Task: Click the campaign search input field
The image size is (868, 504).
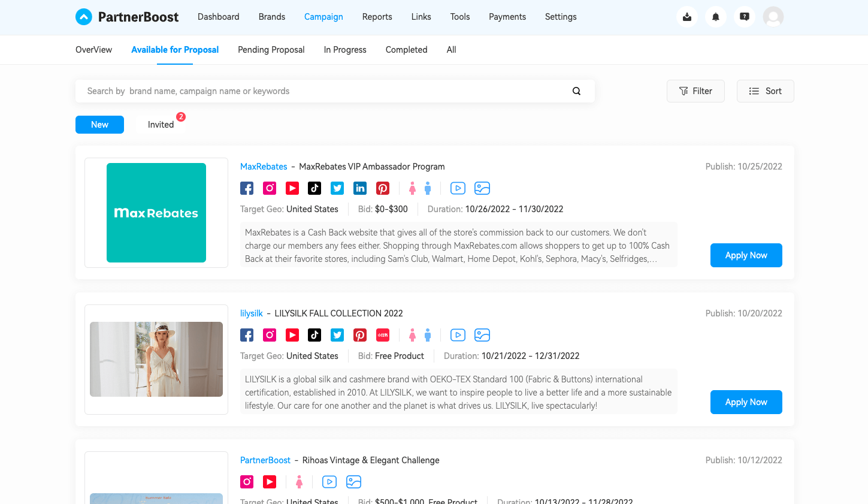Action: (323, 91)
